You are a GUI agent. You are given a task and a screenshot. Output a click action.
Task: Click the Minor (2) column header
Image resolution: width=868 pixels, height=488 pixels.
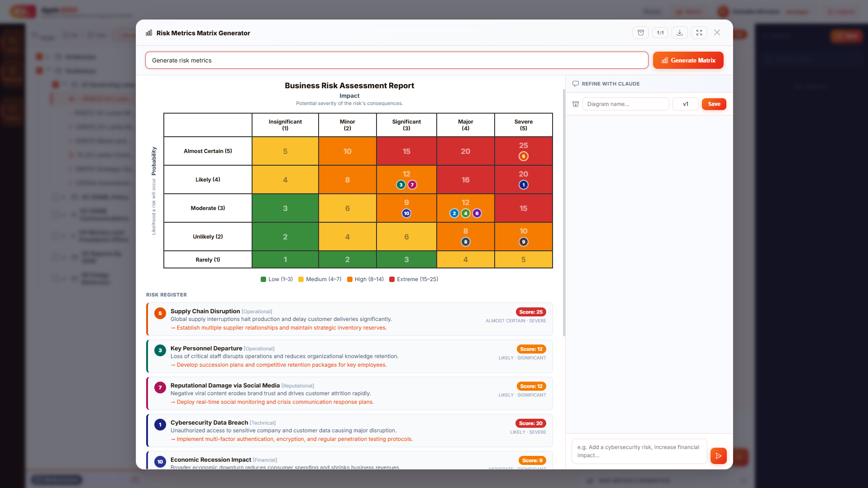(x=347, y=125)
